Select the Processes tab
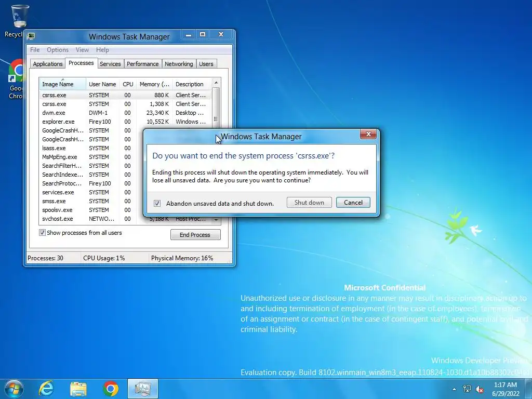The image size is (532, 399). (x=81, y=63)
